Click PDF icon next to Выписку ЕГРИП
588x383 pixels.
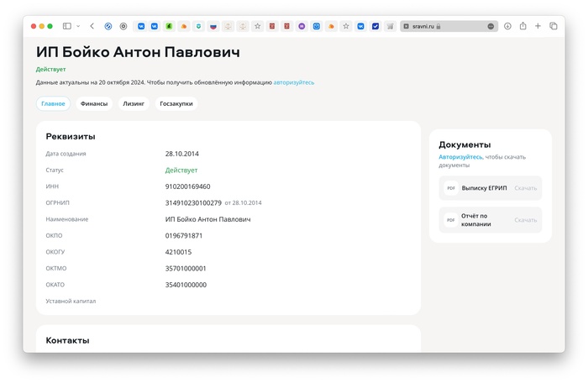[x=450, y=188]
